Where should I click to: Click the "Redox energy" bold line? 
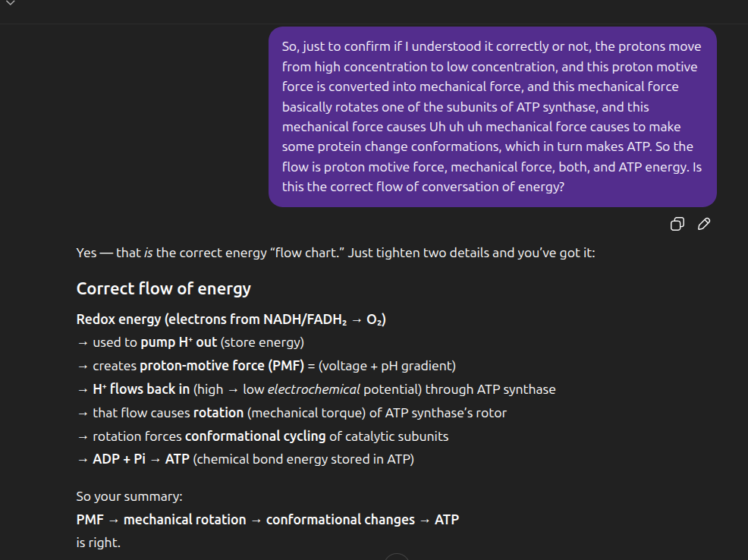(x=231, y=319)
